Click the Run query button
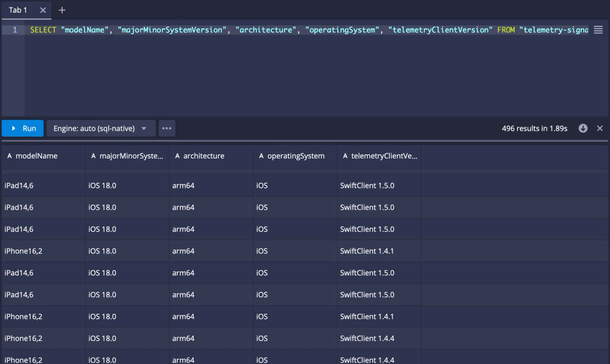This screenshot has width=610, height=364. pos(23,129)
